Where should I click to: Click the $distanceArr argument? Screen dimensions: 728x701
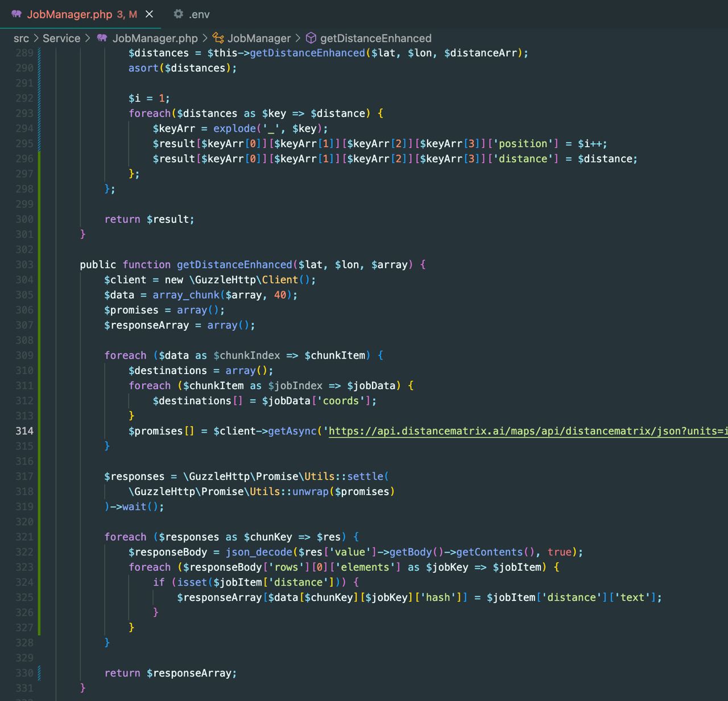pyautogui.click(x=480, y=53)
